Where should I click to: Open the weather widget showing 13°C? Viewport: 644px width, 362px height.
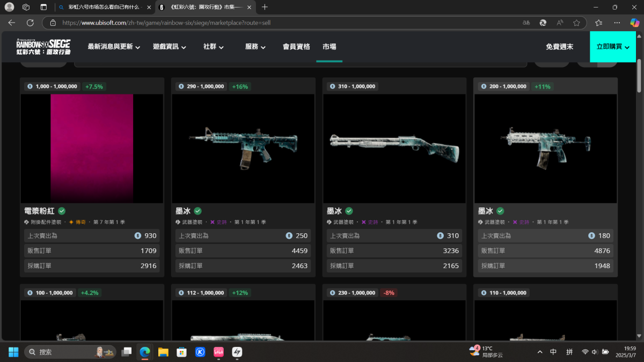486,351
